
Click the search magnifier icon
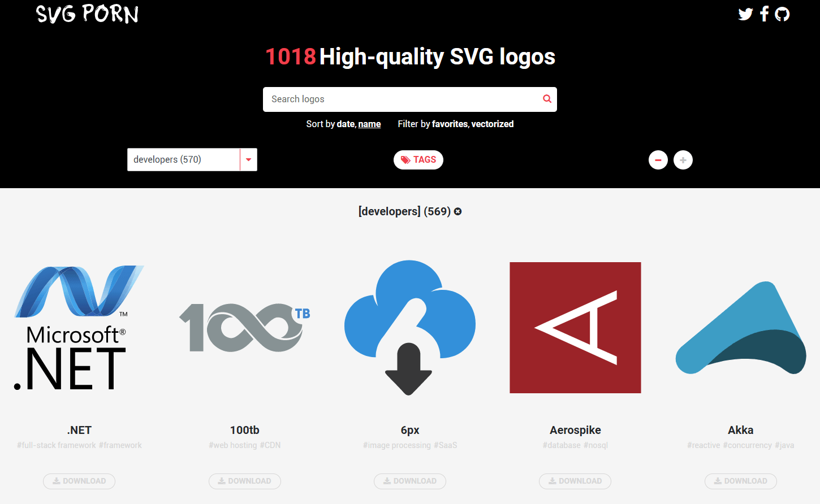(x=547, y=99)
